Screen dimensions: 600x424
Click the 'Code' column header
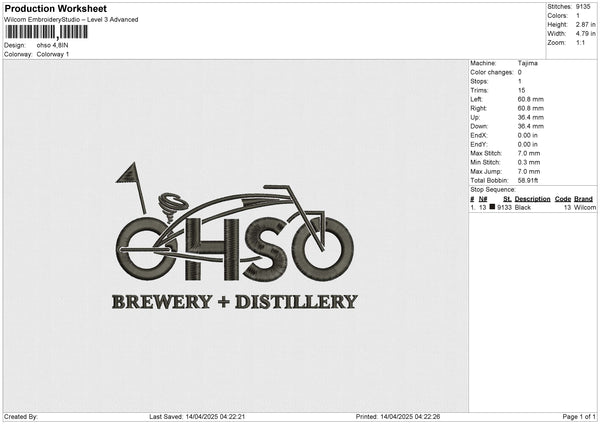pos(562,199)
